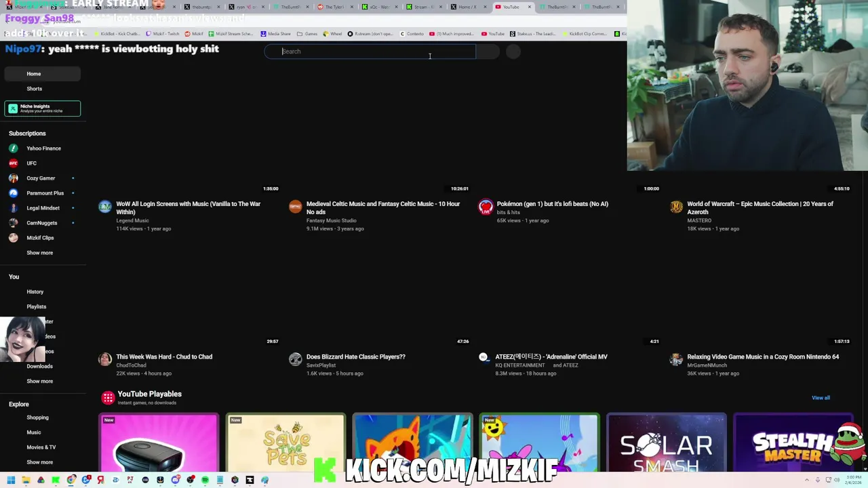The width and height of the screenshot is (868, 488).
Task: Click the Legend Music channel avatar
Action: tap(105, 207)
